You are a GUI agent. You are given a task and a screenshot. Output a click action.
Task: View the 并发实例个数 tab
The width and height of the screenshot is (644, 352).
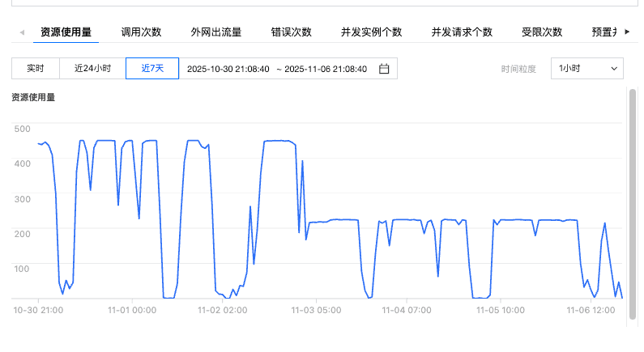coord(371,32)
